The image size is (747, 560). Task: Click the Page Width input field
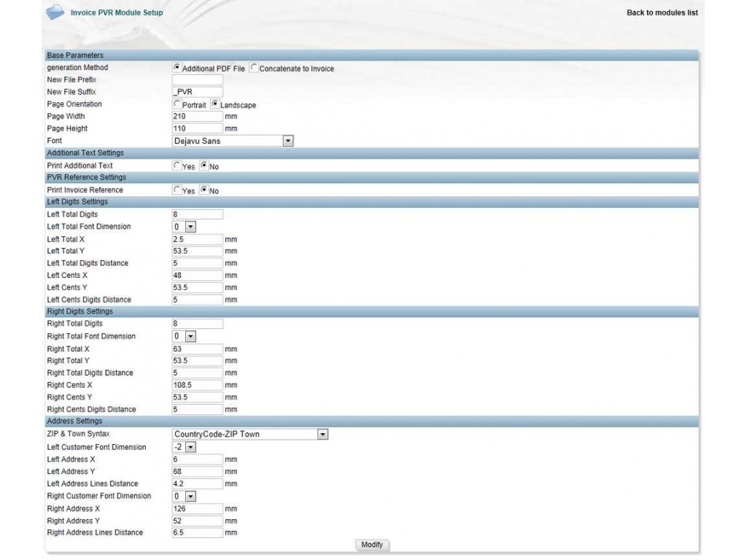click(x=197, y=116)
